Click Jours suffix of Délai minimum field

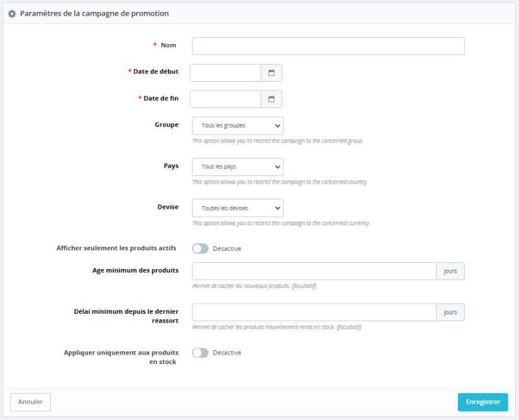point(450,312)
